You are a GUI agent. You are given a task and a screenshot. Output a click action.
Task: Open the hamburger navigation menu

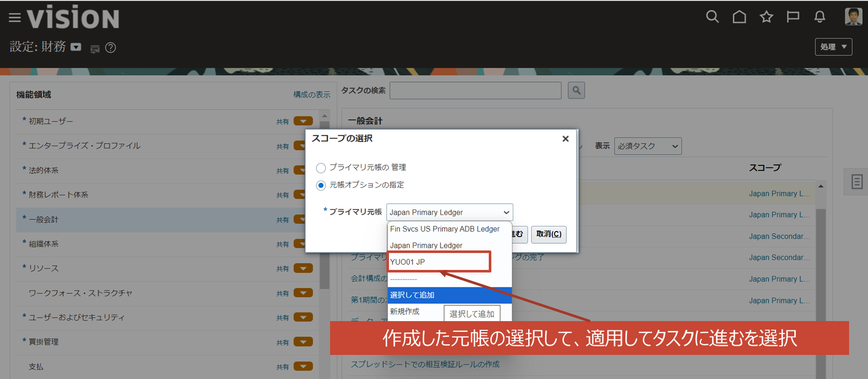(15, 18)
